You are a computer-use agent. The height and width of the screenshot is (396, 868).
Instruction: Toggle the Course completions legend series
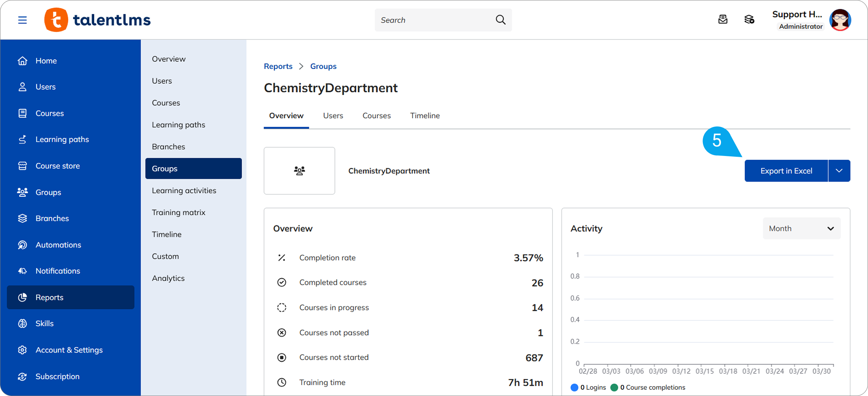pos(648,387)
